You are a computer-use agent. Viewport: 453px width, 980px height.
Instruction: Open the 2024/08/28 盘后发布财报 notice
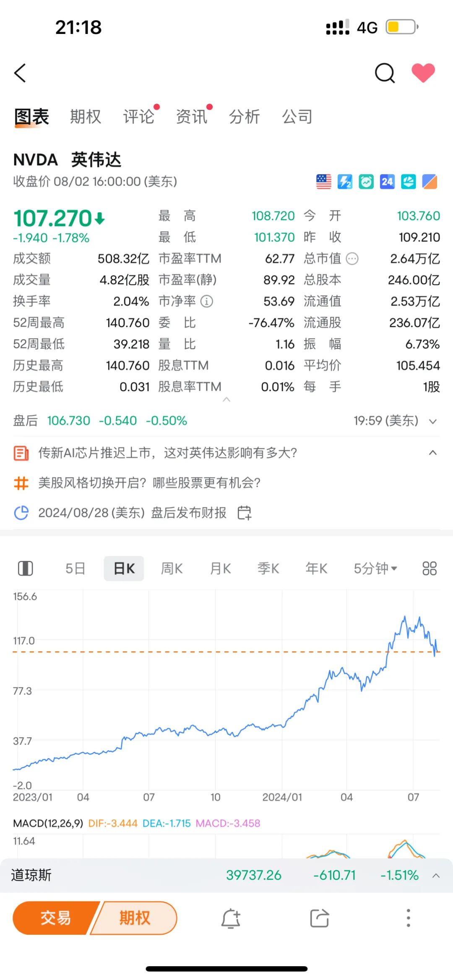pos(132,513)
